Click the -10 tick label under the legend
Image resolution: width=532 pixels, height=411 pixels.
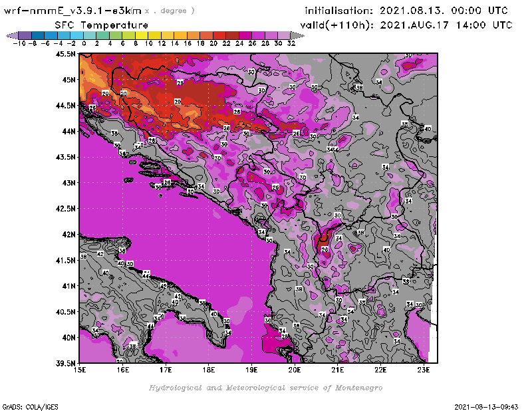click(x=19, y=43)
